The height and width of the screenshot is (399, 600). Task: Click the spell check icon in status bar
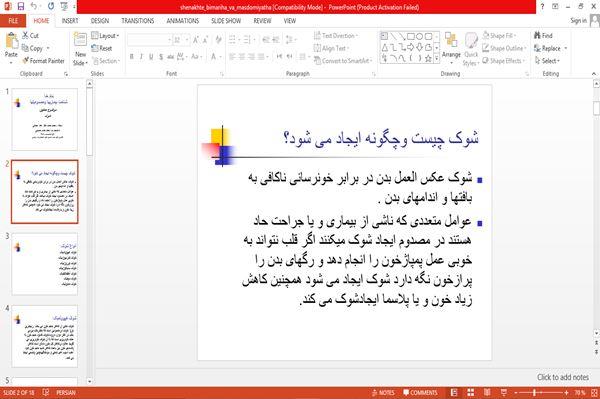click(46, 392)
